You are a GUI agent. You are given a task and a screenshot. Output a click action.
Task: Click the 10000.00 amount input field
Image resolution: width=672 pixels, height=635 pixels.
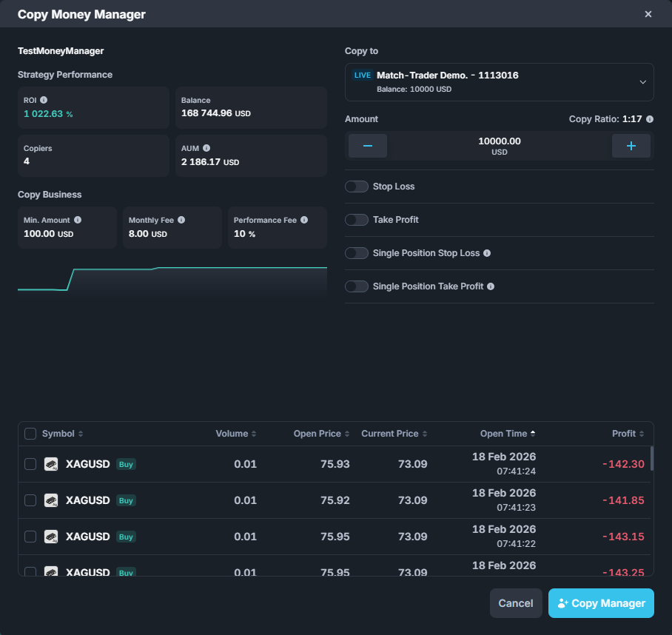500,141
